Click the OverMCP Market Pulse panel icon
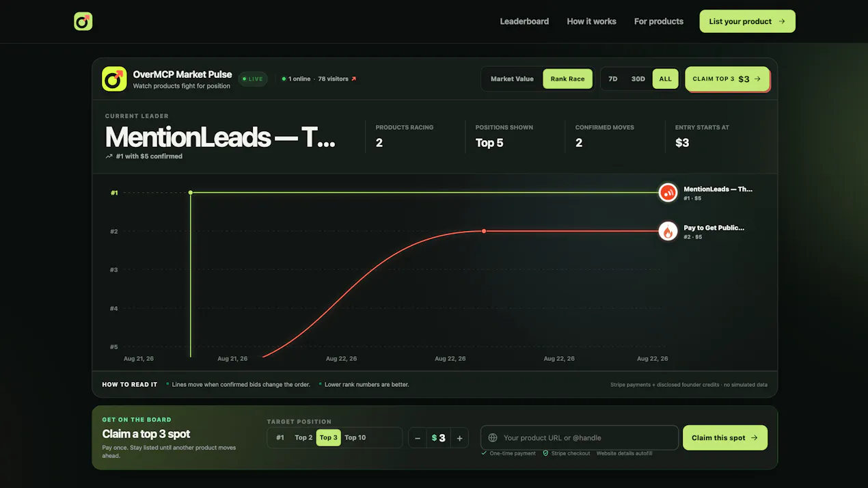 click(x=114, y=79)
